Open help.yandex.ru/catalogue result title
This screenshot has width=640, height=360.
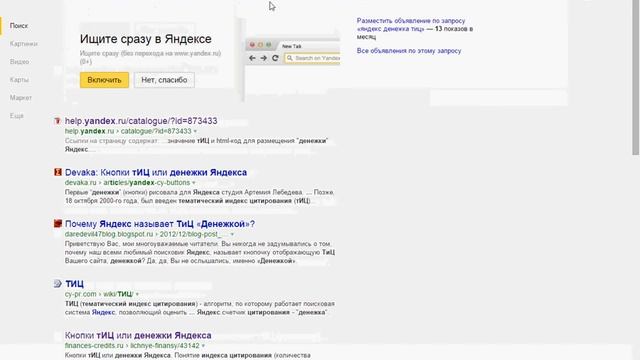[x=141, y=121]
